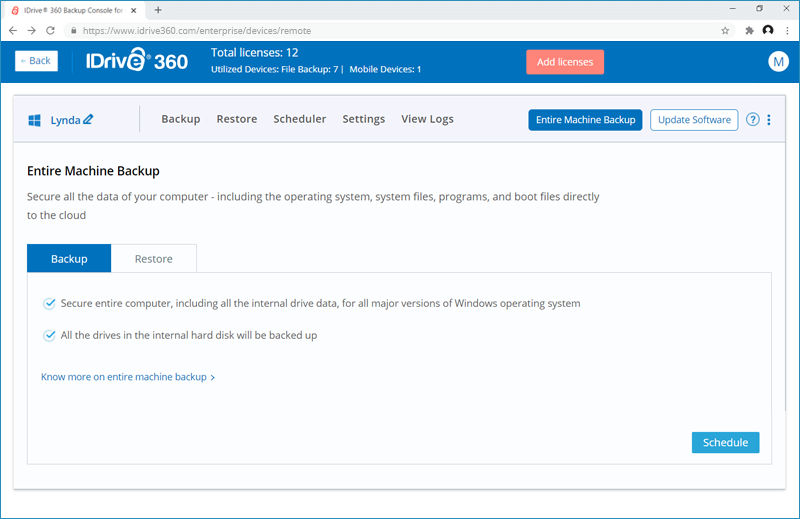Open the browser extensions puzzle icon
Screen dimensions: 800x519
tap(749, 31)
